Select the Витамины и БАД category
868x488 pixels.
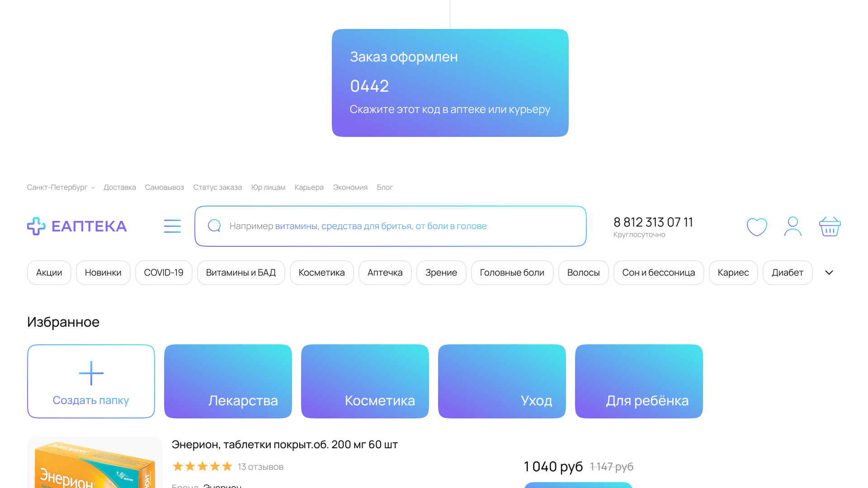[x=241, y=272]
